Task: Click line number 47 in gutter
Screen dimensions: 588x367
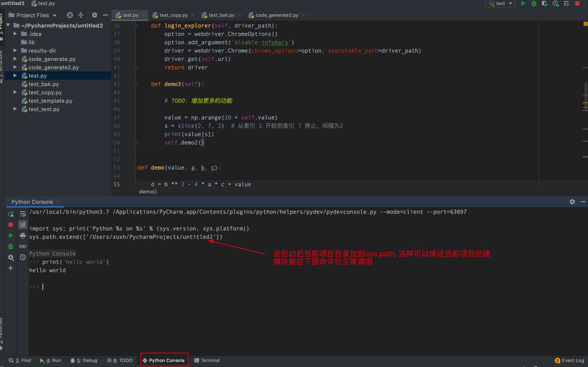Action: pyautogui.click(x=117, y=118)
